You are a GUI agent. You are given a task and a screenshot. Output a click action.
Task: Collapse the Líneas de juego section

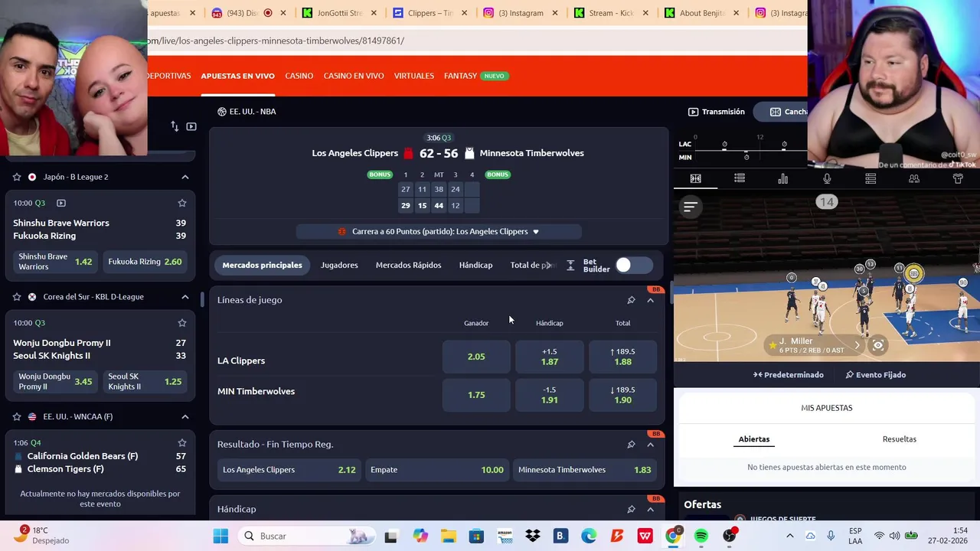(651, 300)
